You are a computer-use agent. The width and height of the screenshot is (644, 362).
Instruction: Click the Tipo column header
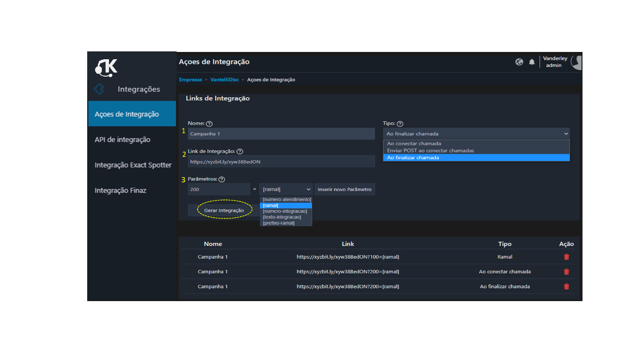coord(505,244)
